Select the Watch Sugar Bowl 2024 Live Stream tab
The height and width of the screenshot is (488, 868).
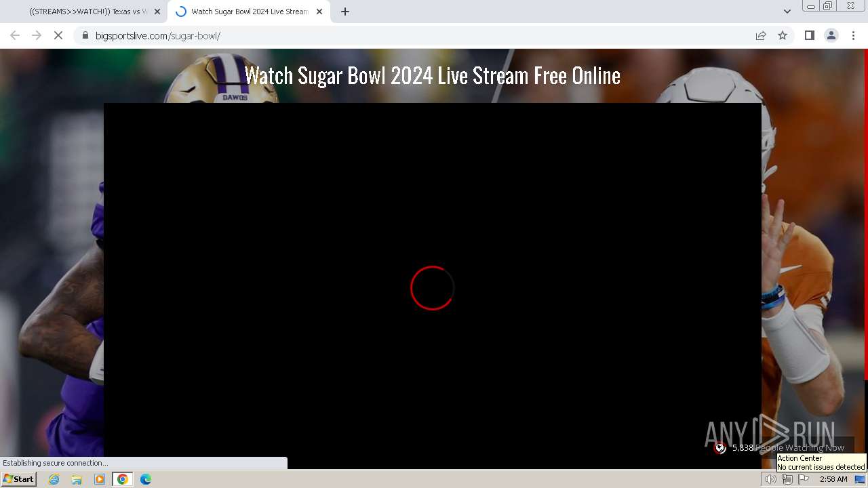point(248,12)
